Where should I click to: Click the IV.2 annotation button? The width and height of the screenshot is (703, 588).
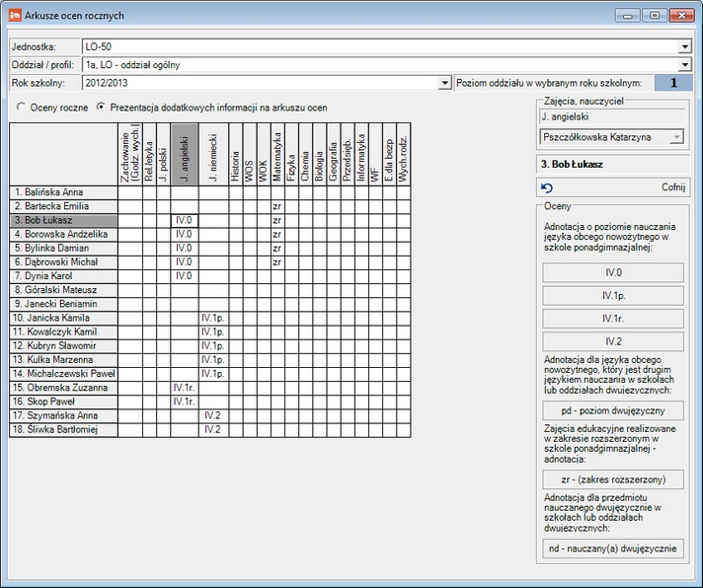pos(613,341)
